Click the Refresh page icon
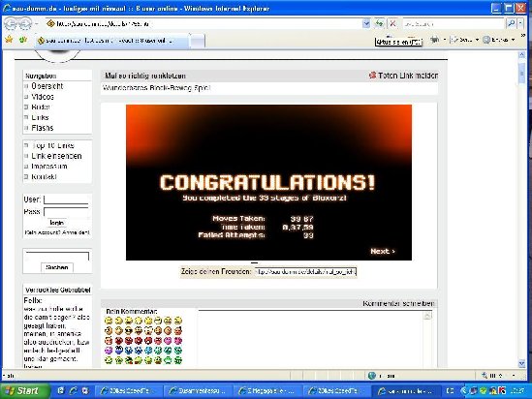 pyautogui.click(x=379, y=23)
